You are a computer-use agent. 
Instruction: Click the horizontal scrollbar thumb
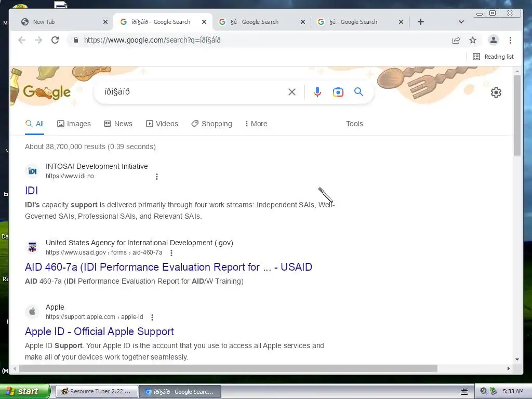pos(228,368)
